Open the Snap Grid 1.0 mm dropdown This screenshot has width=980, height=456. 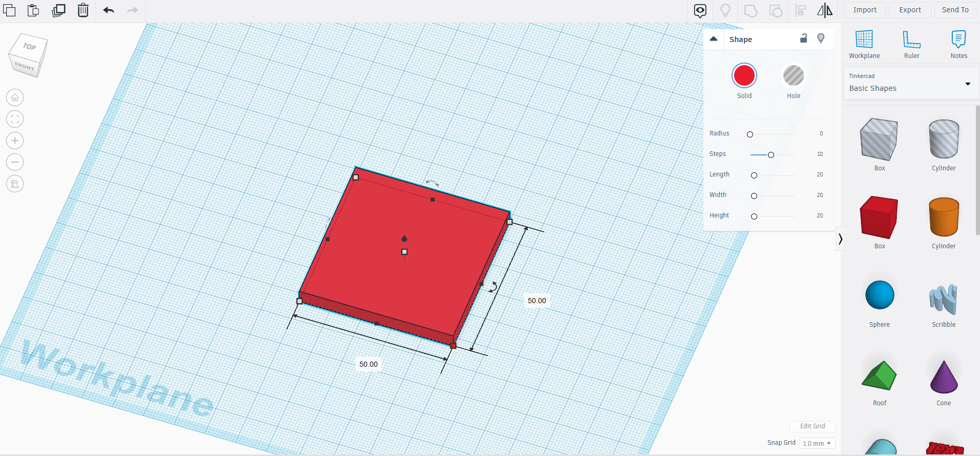click(x=817, y=443)
